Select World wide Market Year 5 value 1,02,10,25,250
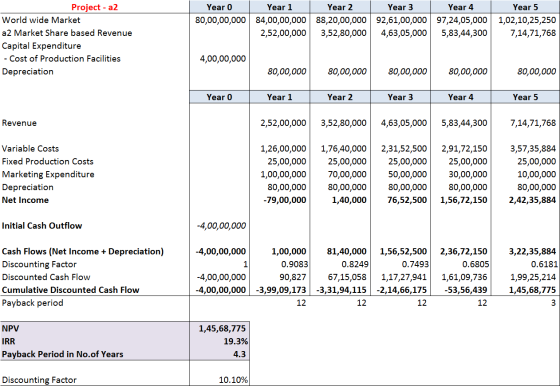This screenshot has width=560, height=386. tap(527, 20)
